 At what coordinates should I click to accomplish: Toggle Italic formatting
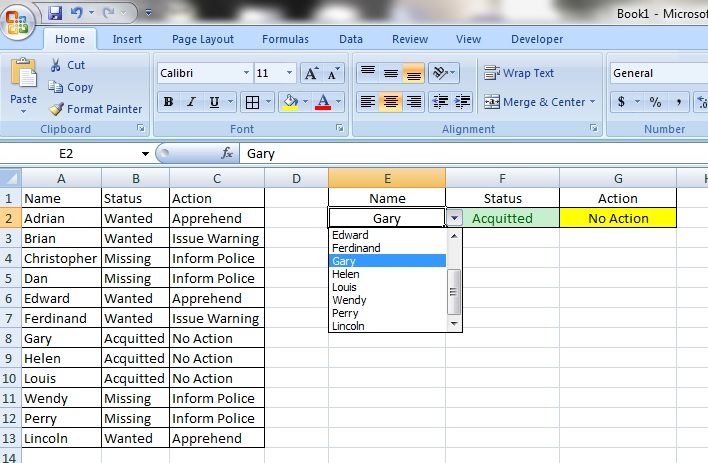click(191, 102)
